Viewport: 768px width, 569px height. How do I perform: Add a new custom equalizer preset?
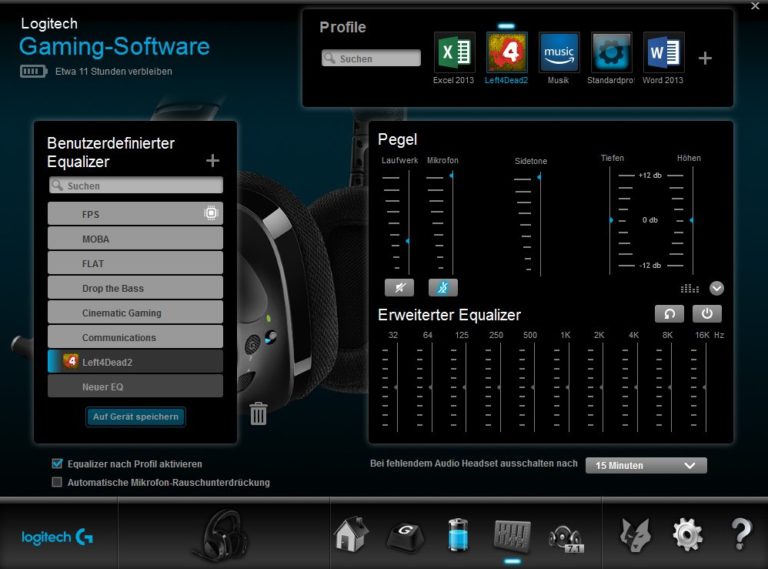click(x=213, y=160)
